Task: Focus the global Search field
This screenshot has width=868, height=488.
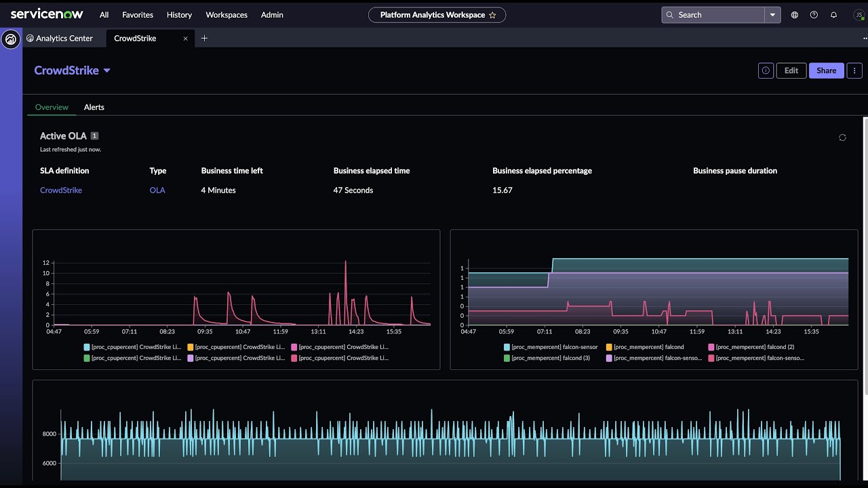Action: [713, 15]
